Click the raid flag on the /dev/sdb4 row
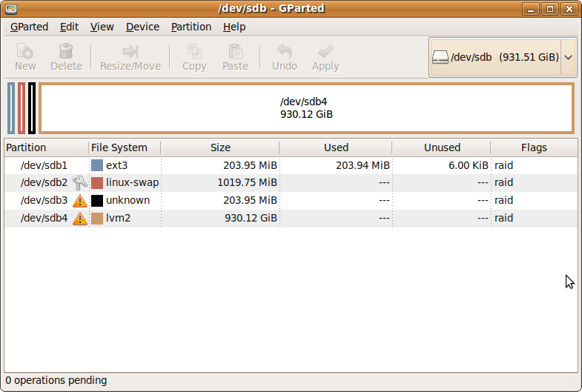The width and height of the screenshot is (582, 392). (503, 218)
